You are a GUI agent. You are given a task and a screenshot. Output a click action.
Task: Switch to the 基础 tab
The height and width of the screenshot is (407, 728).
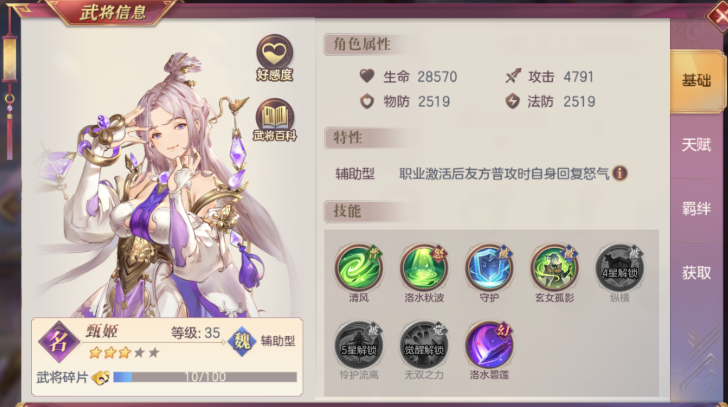coord(696,81)
